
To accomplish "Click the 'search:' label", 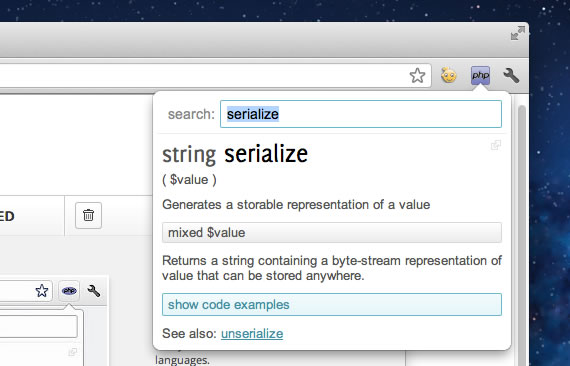I will tap(191, 114).
